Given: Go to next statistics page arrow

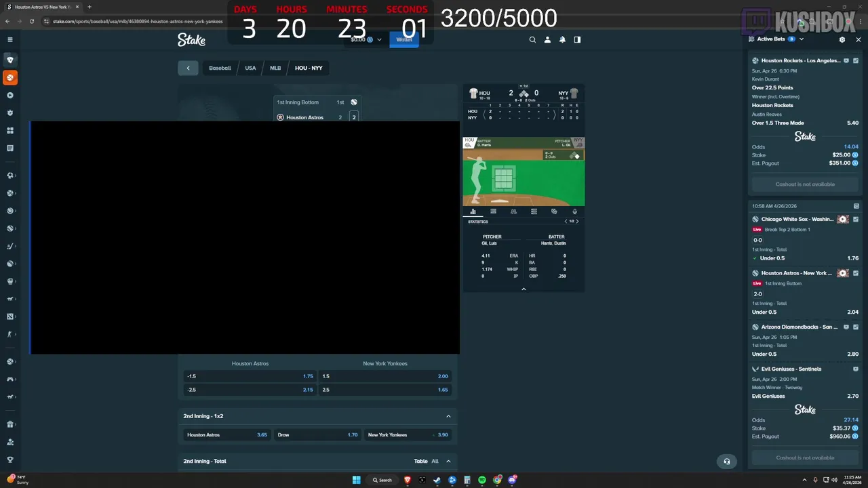Looking at the screenshot, I should click(x=577, y=222).
